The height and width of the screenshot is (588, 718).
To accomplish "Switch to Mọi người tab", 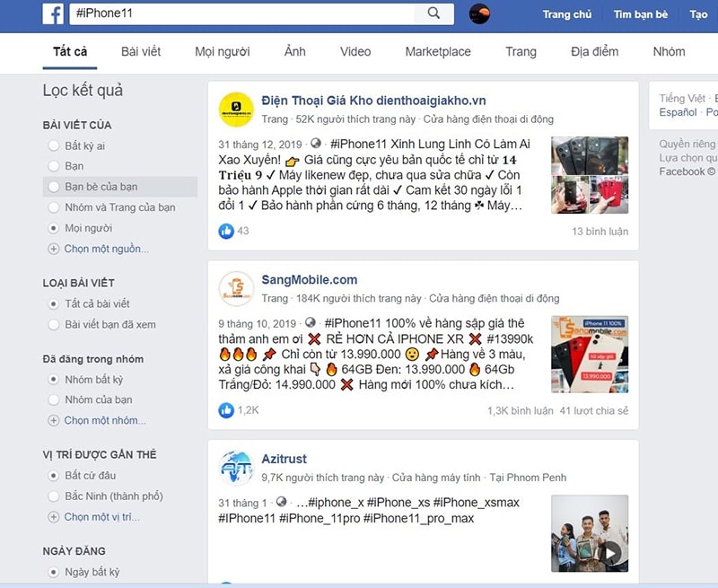I will point(223,51).
